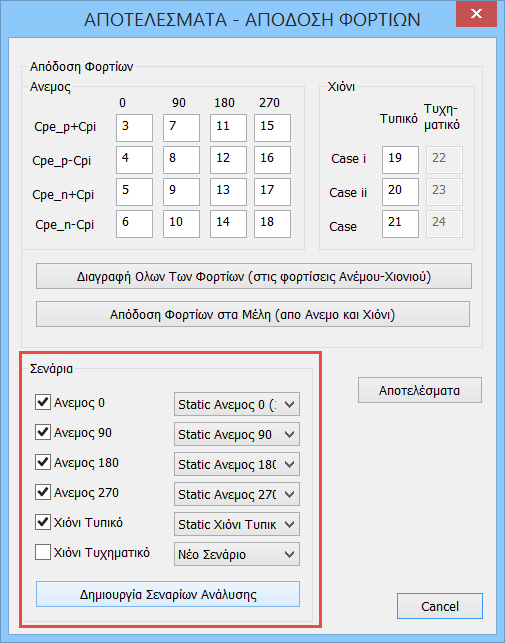The height and width of the screenshot is (643, 505).
Task: Click the Case i snow field containing 19
Action: click(x=400, y=160)
